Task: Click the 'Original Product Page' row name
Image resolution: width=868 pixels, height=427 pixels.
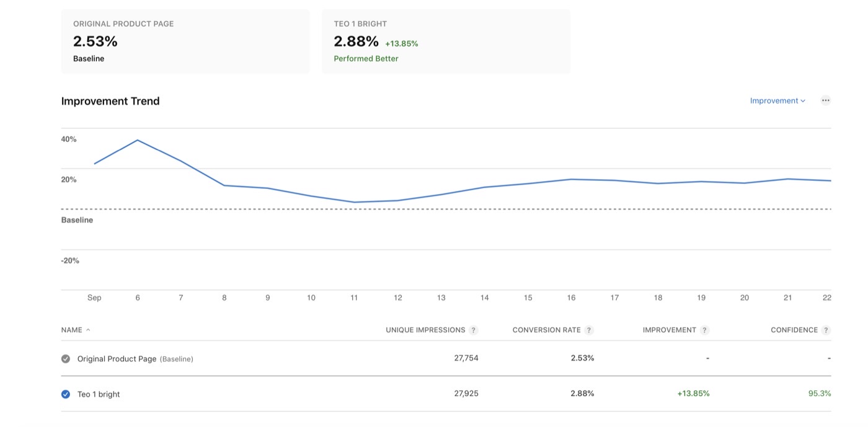Action: click(117, 359)
